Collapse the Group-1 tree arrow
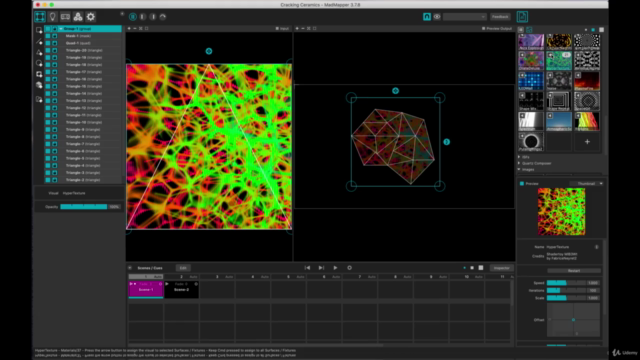The width and height of the screenshot is (640, 360). click(61, 29)
